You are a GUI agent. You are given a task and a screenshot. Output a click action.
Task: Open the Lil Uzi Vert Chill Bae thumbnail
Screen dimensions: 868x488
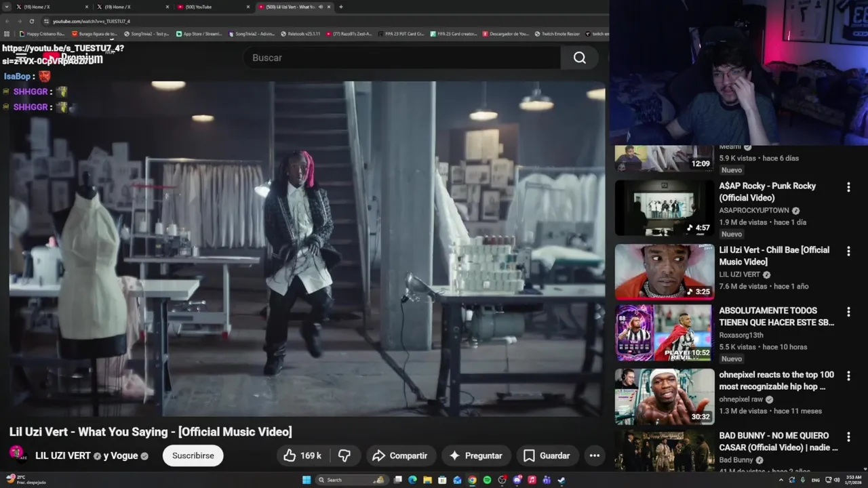(665, 272)
